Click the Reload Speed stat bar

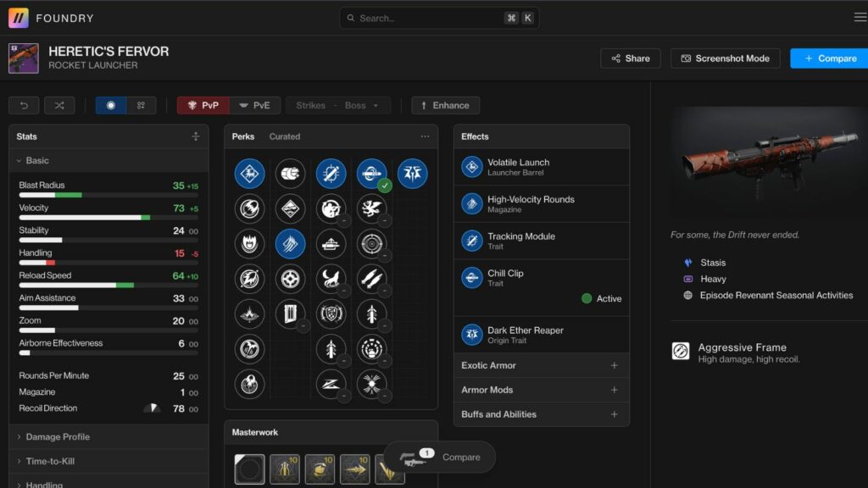click(x=108, y=285)
